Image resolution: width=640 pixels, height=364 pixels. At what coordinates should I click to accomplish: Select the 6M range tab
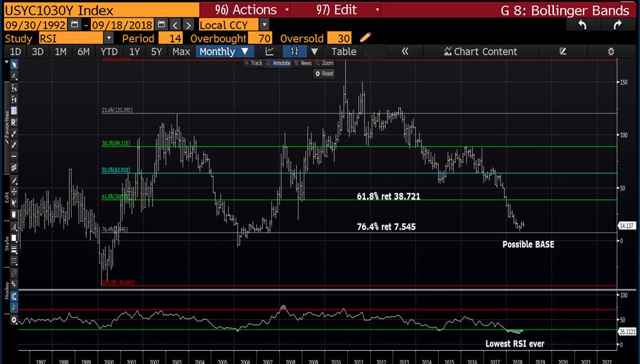(83, 52)
